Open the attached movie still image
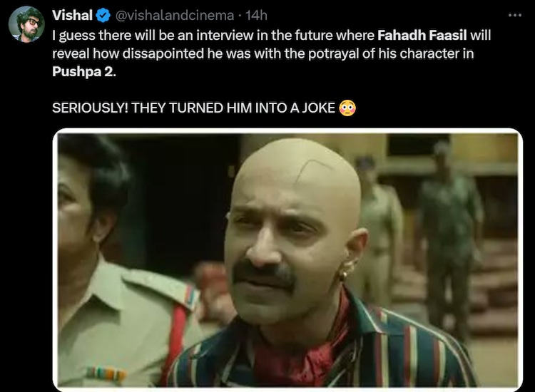This screenshot has height=392, width=535. coord(287,260)
